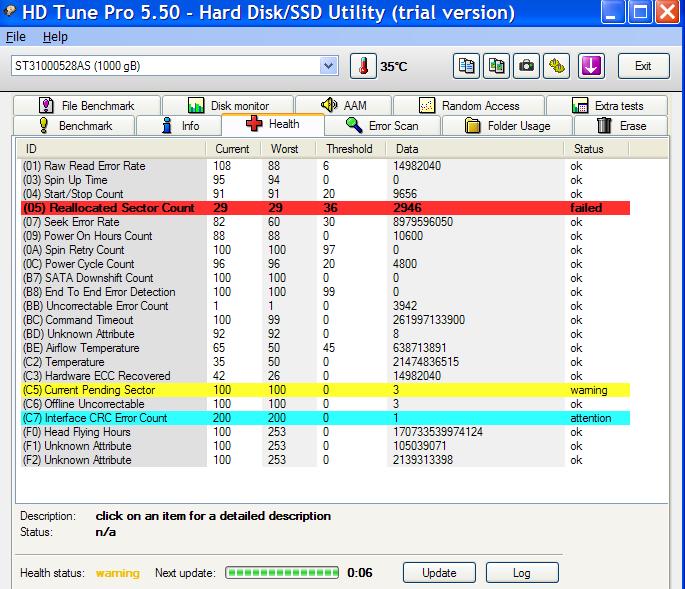Click the thermometer temperature icon
The width and height of the screenshot is (685, 589).
pos(363,66)
